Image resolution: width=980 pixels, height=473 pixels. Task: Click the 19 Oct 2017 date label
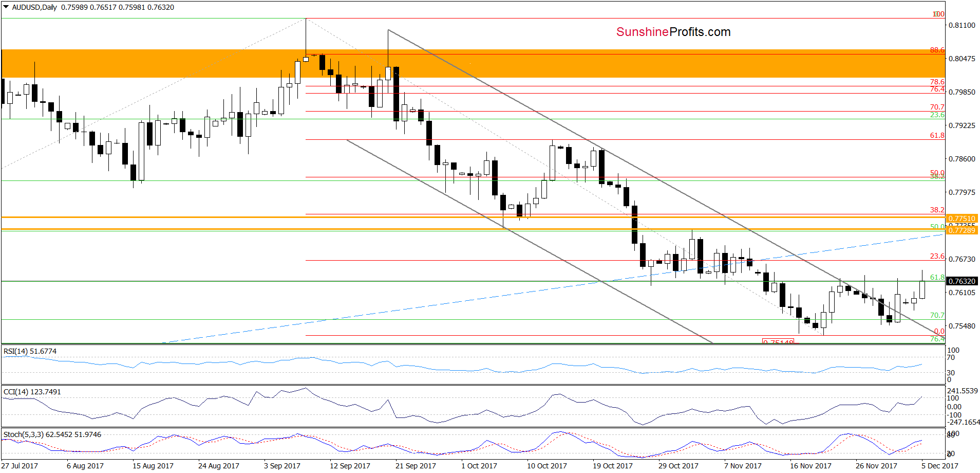(x=613, y=466)
